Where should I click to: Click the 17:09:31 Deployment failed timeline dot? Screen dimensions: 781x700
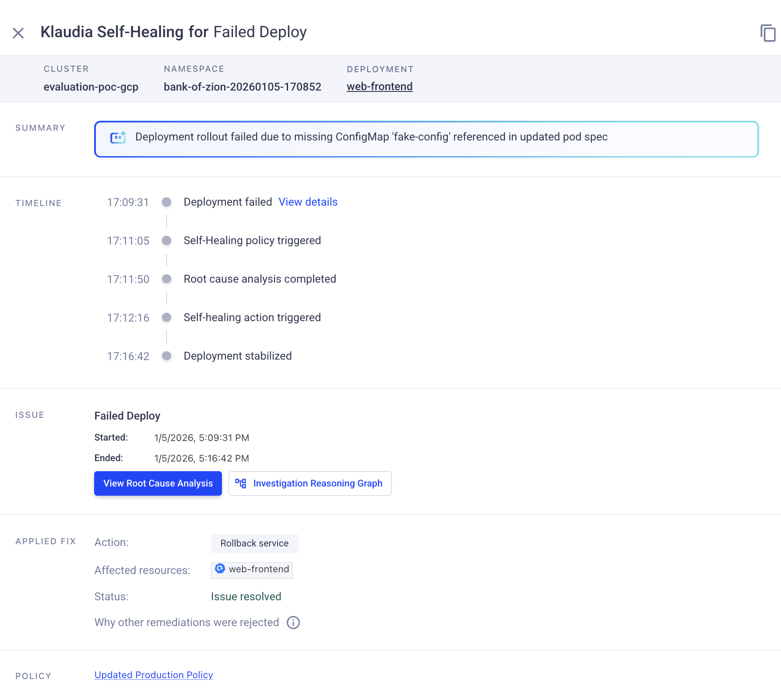166,202
